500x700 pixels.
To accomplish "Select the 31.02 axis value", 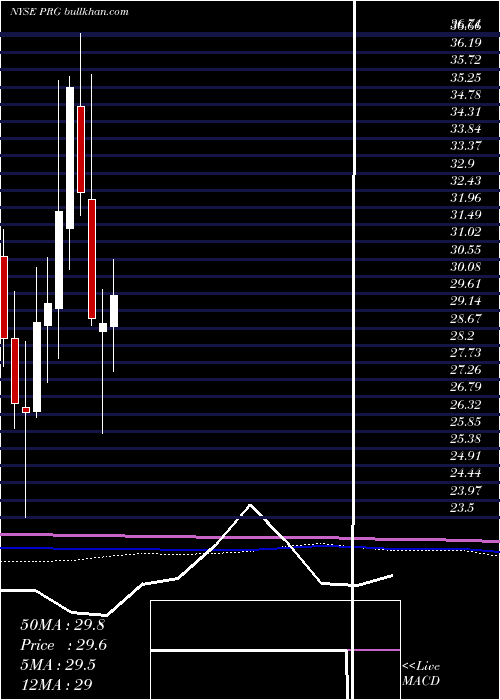I will pyautogui.click(x=466, y=232).
